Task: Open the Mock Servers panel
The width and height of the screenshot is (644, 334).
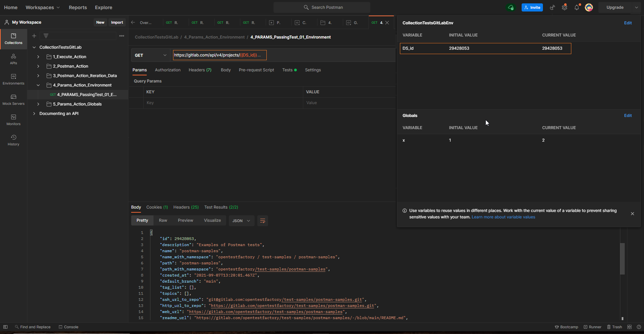Action: coord(13,100)
